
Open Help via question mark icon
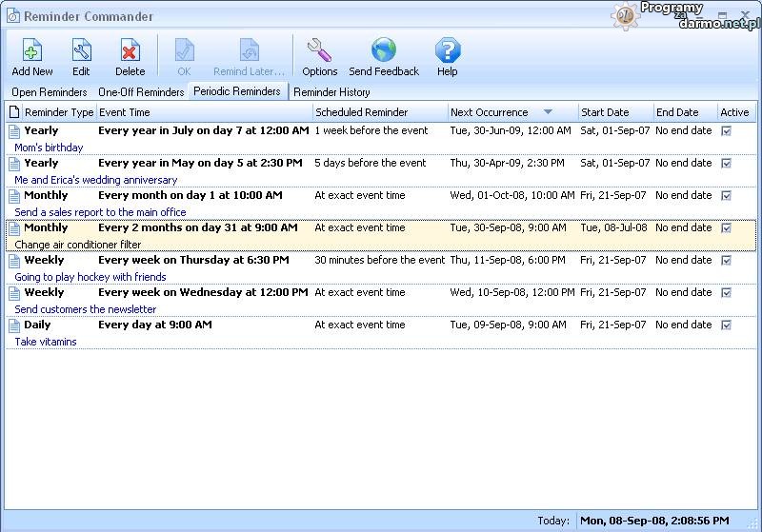447,51
